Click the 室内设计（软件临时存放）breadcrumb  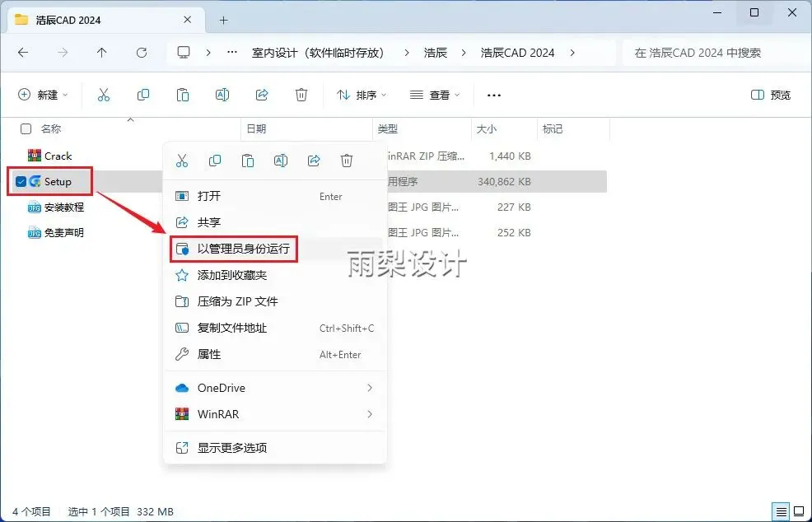tap(318, 53)
